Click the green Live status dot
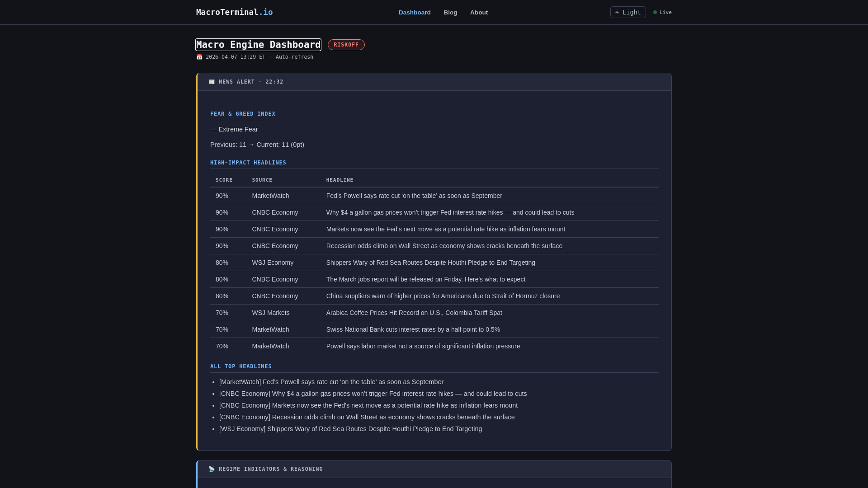The height and width of the screenshot is (488, 868). coord(655,12)
